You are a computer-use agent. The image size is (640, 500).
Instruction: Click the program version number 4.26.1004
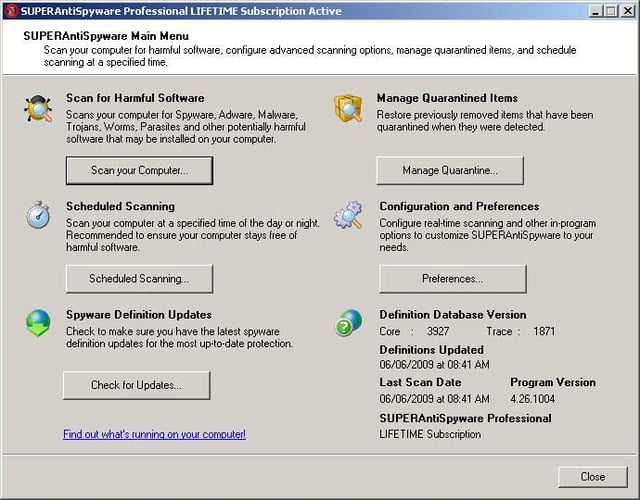(x=532, y=399)
